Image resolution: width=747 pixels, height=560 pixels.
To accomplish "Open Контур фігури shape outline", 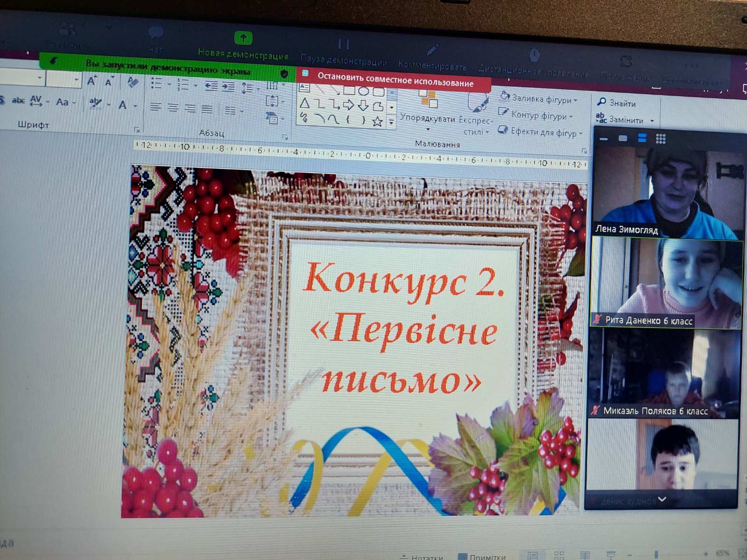I will pos(535,115).
